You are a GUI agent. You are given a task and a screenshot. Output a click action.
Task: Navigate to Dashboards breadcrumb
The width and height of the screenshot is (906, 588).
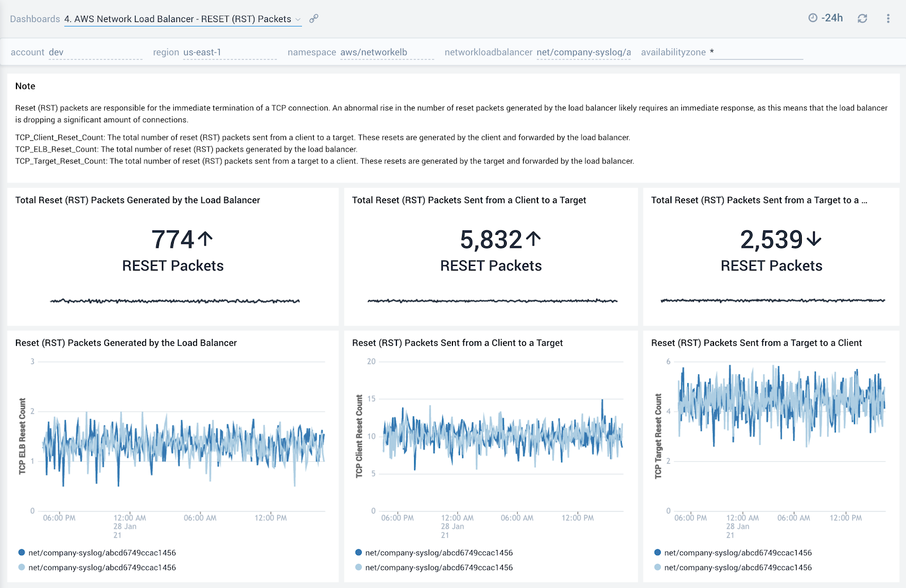[35, 19]
